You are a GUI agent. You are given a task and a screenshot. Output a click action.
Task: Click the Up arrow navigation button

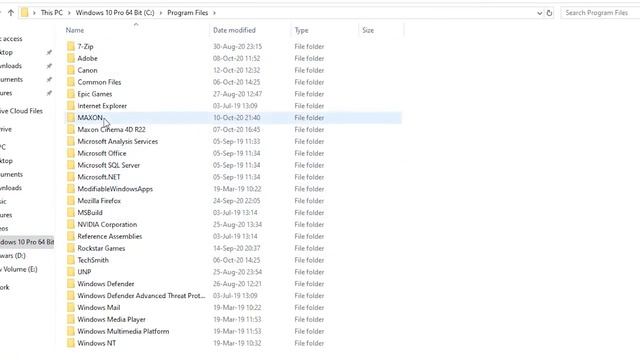click(11, 13)
